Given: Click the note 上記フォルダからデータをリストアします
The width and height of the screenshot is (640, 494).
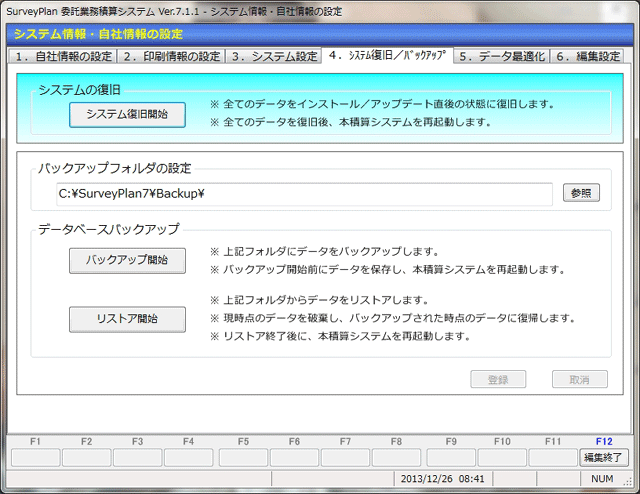Looking at the screenshot, I should coord(320,300).
